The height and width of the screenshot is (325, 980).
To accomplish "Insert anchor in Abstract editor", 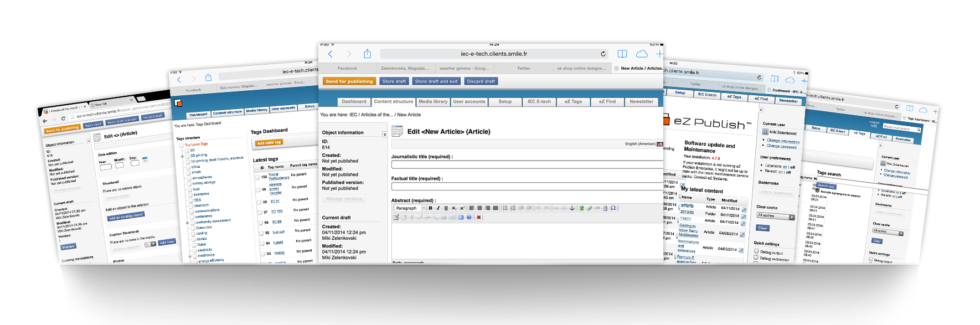I will pos(572,208).
